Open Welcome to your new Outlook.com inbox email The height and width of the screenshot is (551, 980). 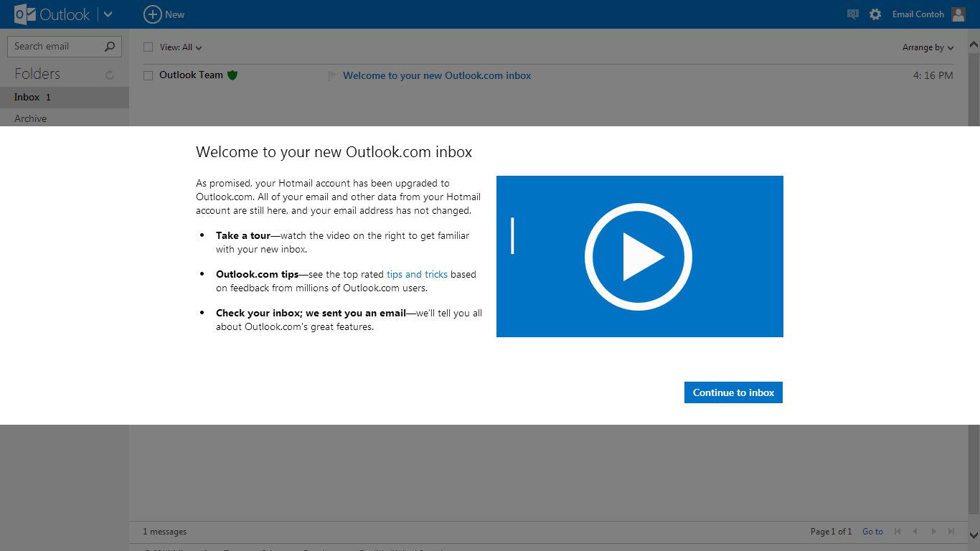pyautogui.click(x=437, y=75)
